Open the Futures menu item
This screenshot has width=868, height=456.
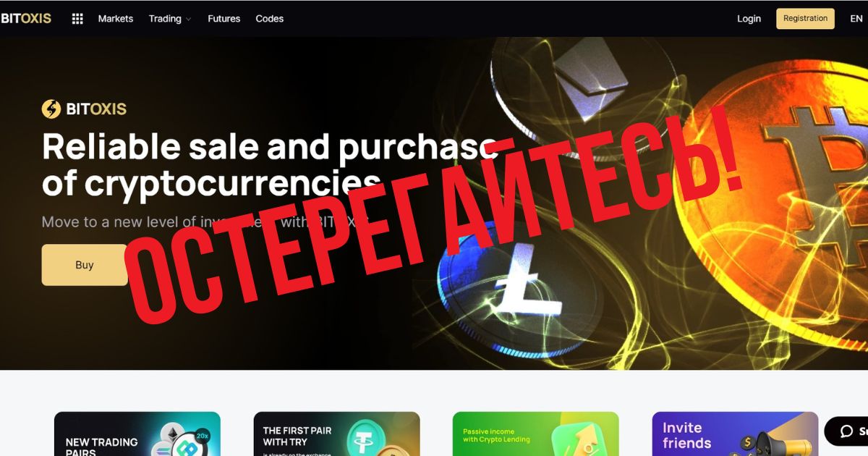tap(224, 19)
